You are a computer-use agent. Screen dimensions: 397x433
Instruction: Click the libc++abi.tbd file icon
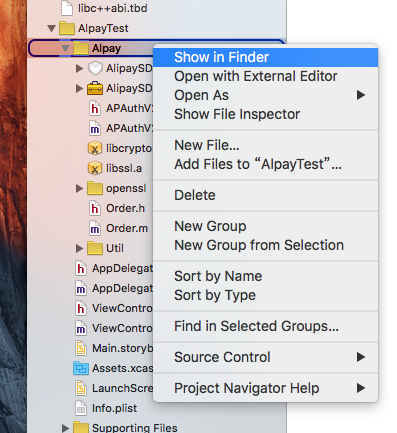pyautogui.click(x=67, y=8)
